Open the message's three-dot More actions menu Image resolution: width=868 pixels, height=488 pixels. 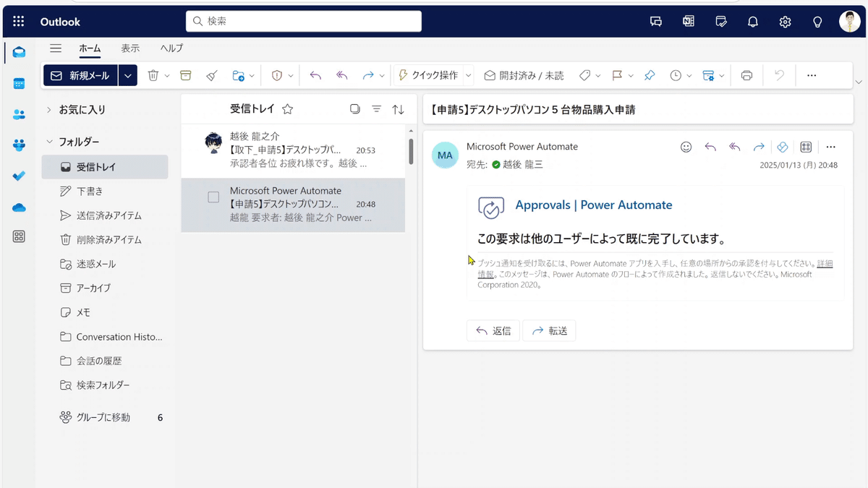[830, 147]
